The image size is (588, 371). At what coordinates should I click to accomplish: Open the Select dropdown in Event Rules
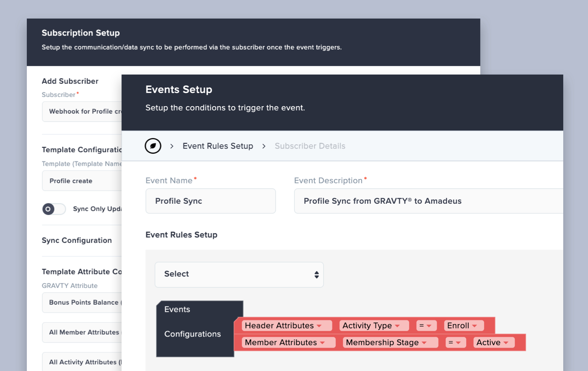pyautogui.click(x=239, y=274)
